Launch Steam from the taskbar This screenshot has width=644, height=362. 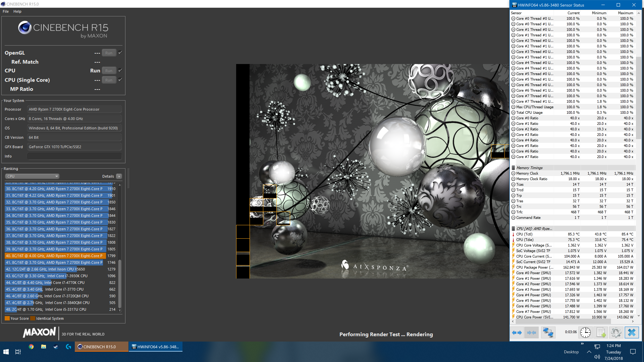pos(56,347)
